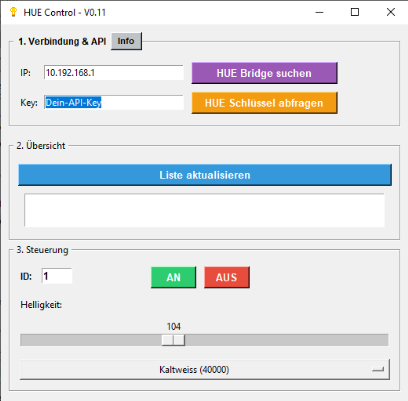Click the 2. Übersicht section heading

[x=41, y=146]
